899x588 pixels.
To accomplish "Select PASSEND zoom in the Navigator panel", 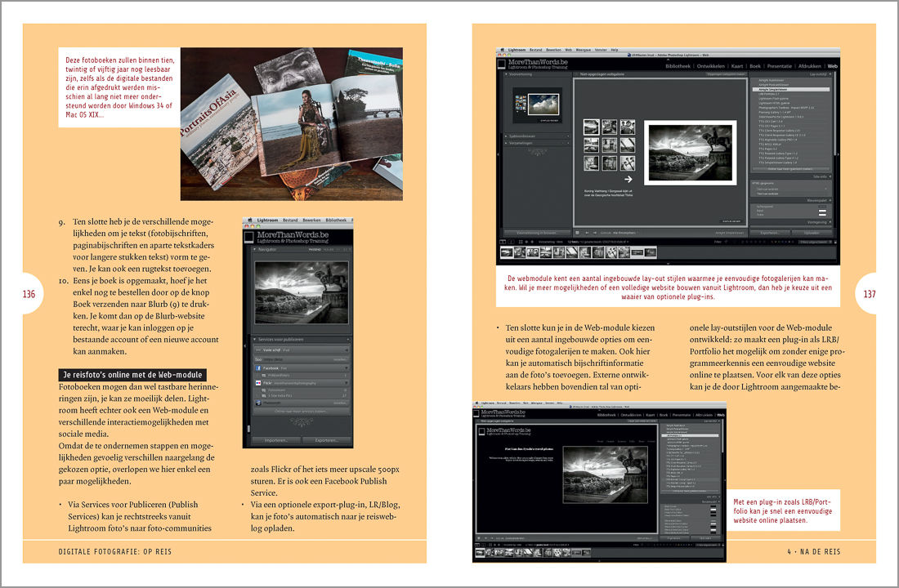I will pos(315,249).
